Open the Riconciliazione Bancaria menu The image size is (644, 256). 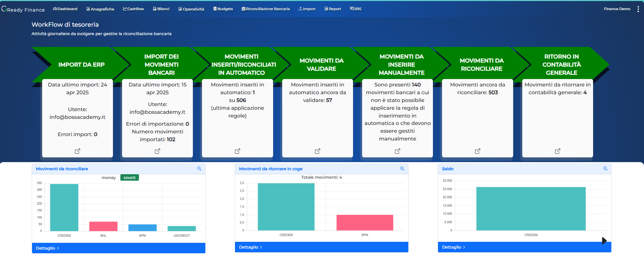(x=266, y=9)
